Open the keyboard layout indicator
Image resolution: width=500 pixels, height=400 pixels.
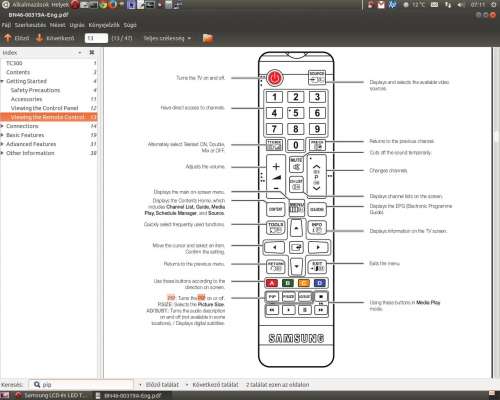click(x=434, y=5)
